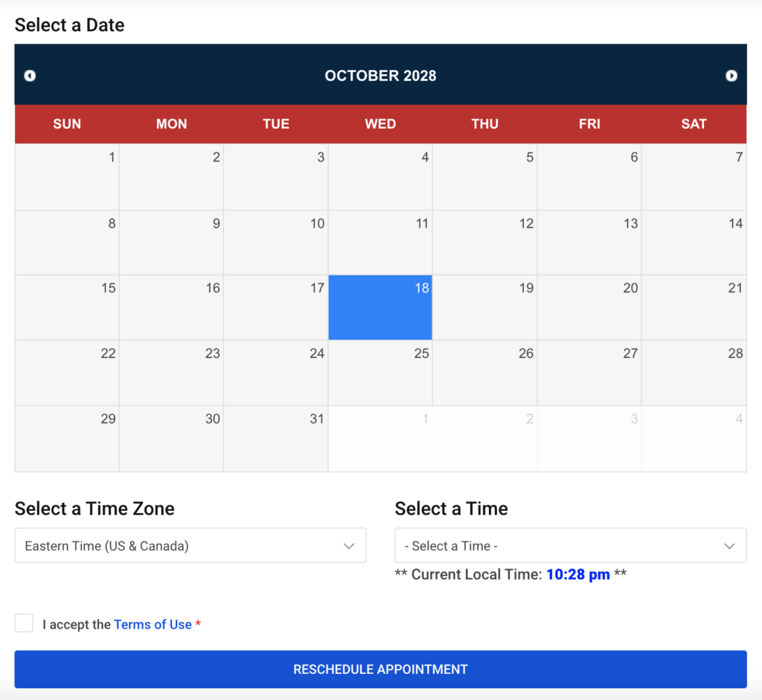This screenshot has width=762, height=700.
Task: Pick October 31 on the calendar
Action: coord(275,438)
